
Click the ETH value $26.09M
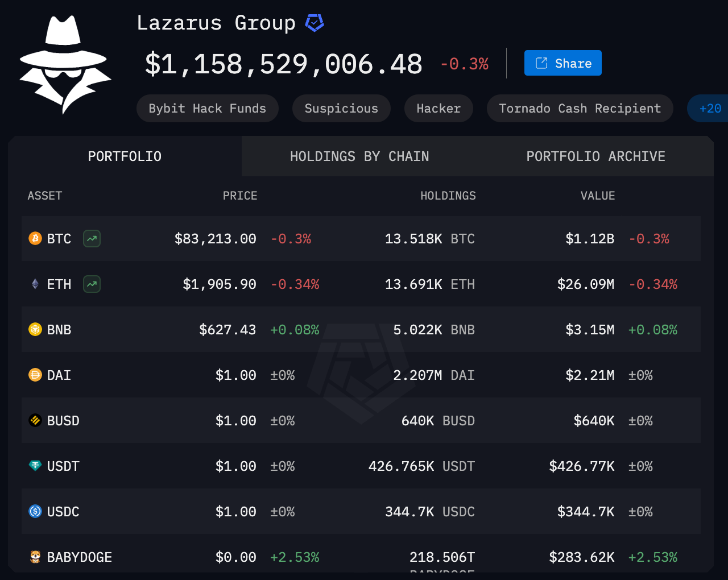(586, 284)
